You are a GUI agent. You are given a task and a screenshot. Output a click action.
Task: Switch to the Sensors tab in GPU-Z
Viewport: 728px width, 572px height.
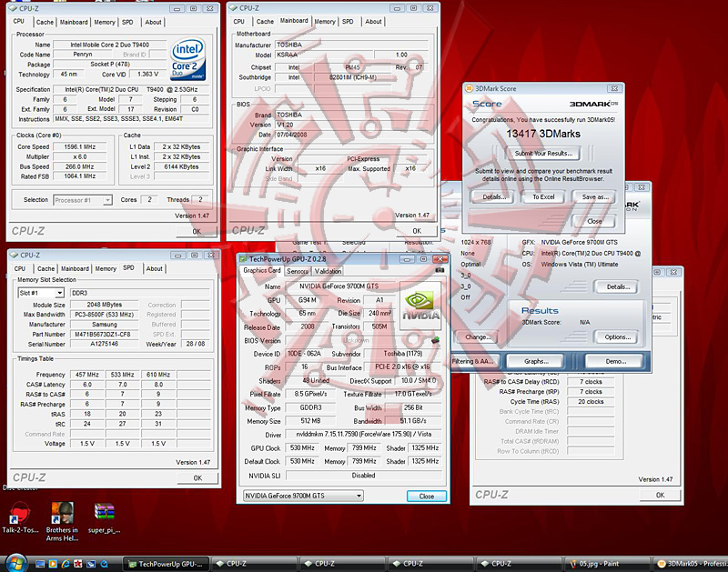click(298, 271)
